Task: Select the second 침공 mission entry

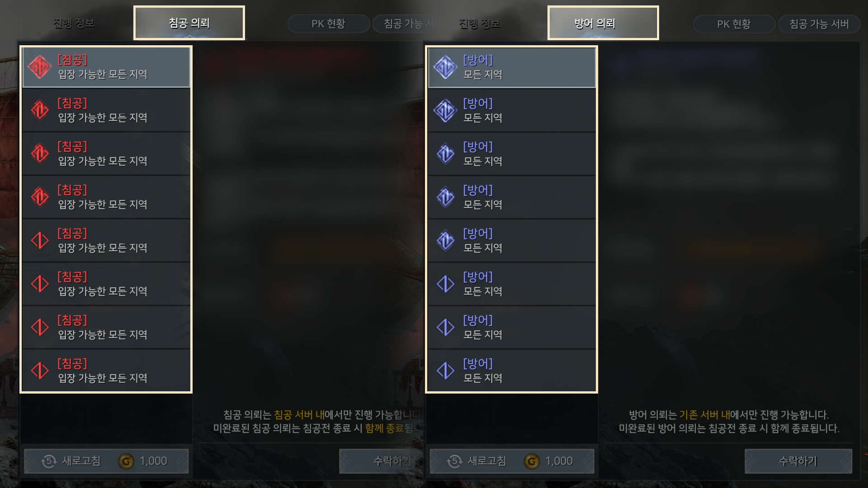Action: (x=106, y=110)
